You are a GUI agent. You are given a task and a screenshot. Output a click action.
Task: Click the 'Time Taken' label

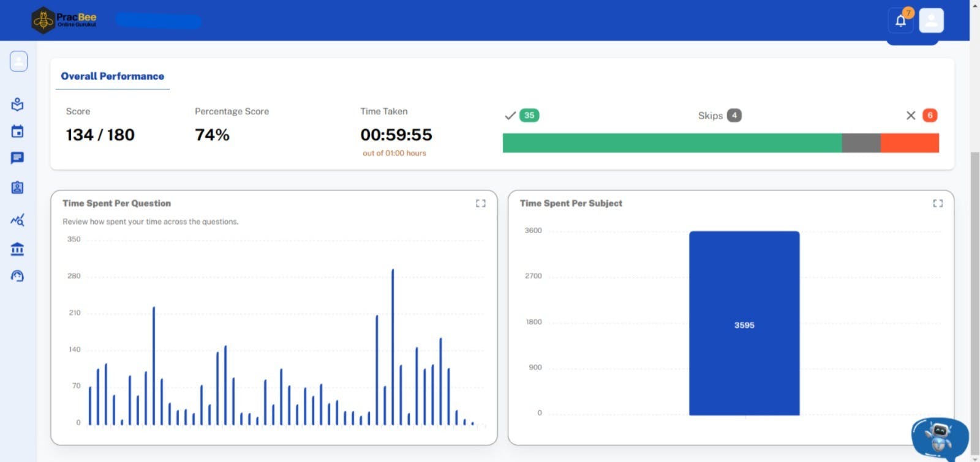[x=384, y=111]
